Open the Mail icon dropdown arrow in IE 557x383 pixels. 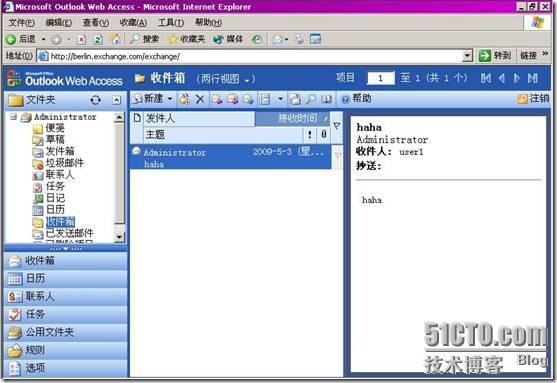pos(286,39)
